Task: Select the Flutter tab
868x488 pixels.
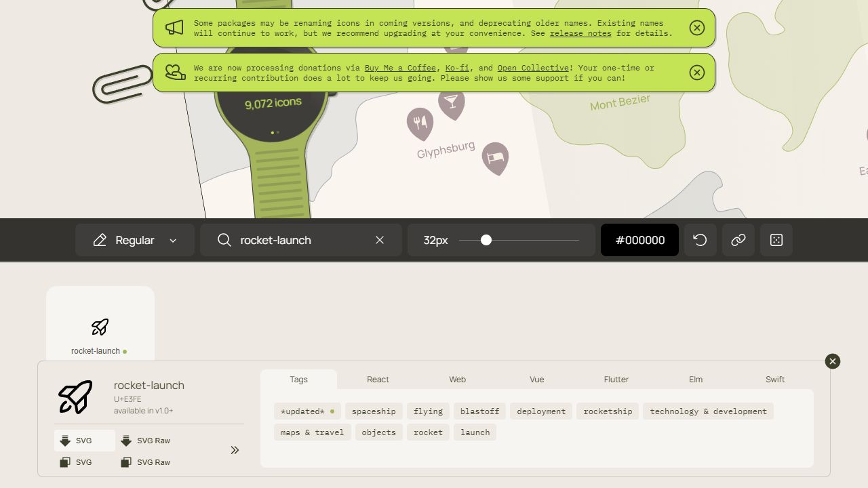Action: (x=616, y=380)
